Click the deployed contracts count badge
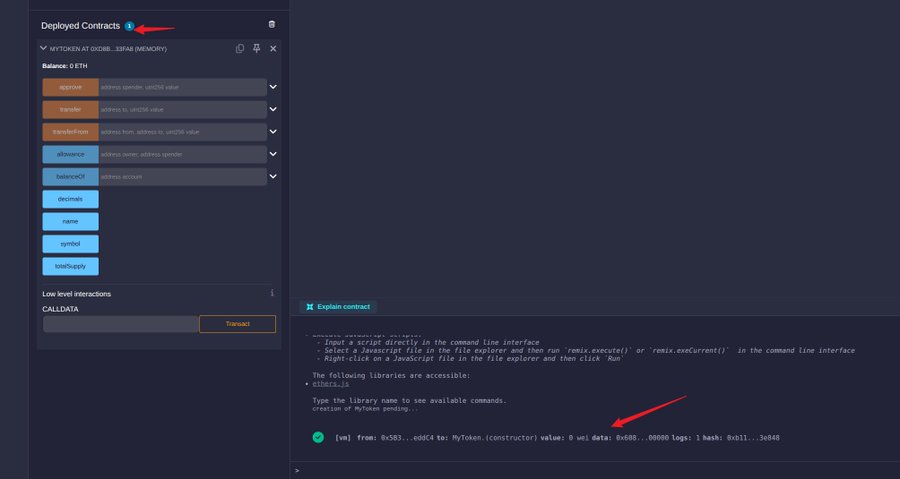 (x=130, y=26)
